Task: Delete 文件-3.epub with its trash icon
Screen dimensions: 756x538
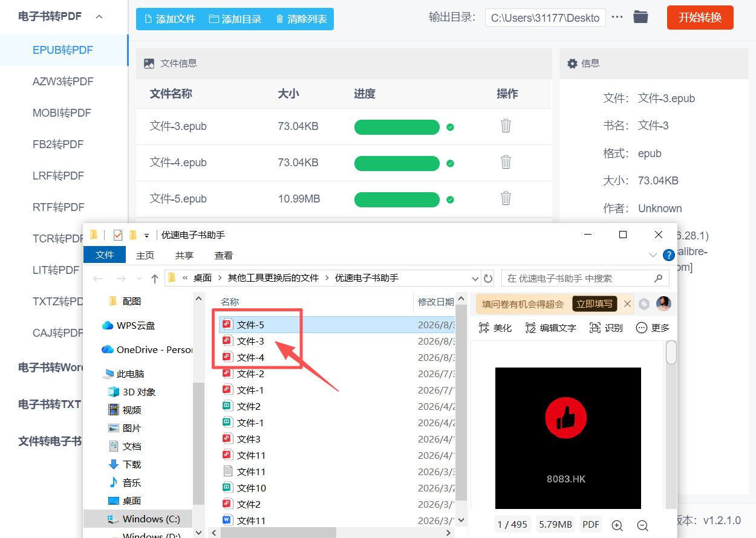Action: 506,126
